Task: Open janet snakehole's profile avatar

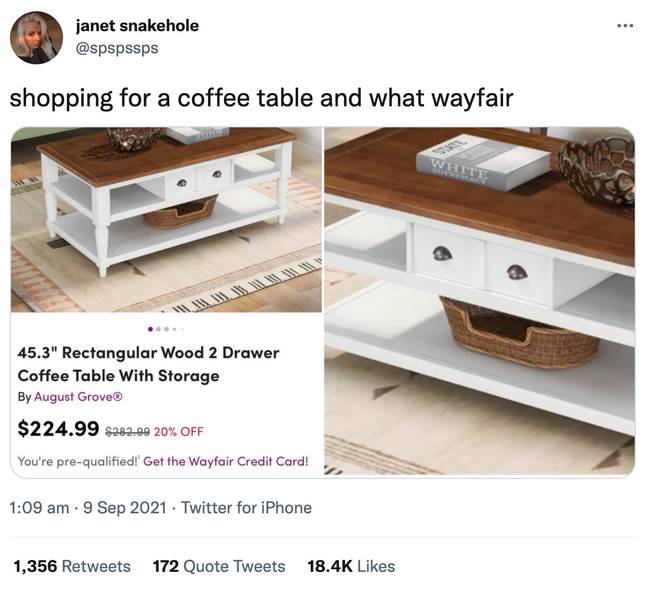Action: (x=36, y=38)
